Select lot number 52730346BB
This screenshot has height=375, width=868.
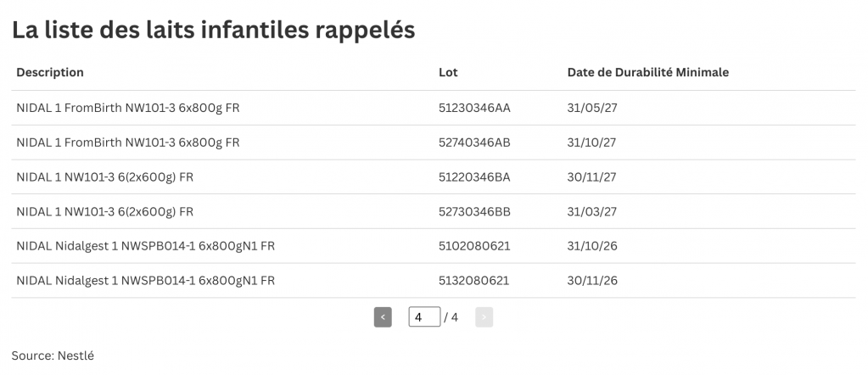tap(474, 211)
